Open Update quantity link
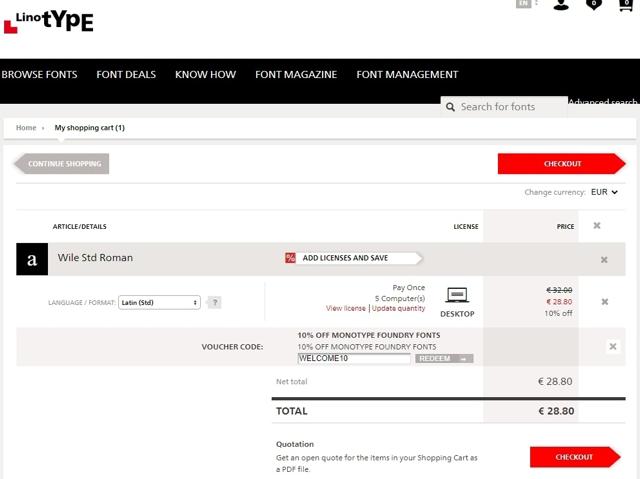The image size is (640, 479). (398, 308)
